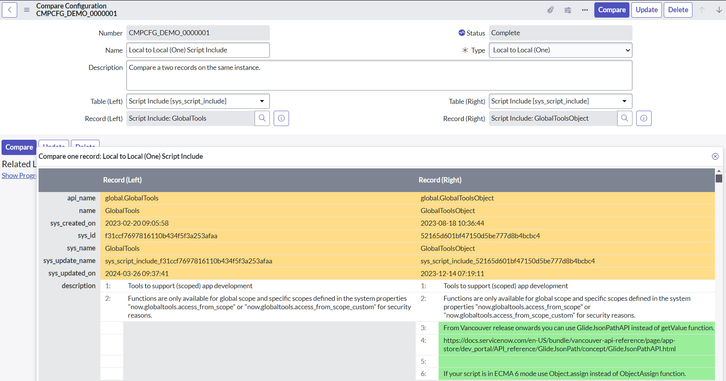This screenshot has width=726, height=381.
Task: Open the form context menu icon
Action: click(x=27, y=10)
